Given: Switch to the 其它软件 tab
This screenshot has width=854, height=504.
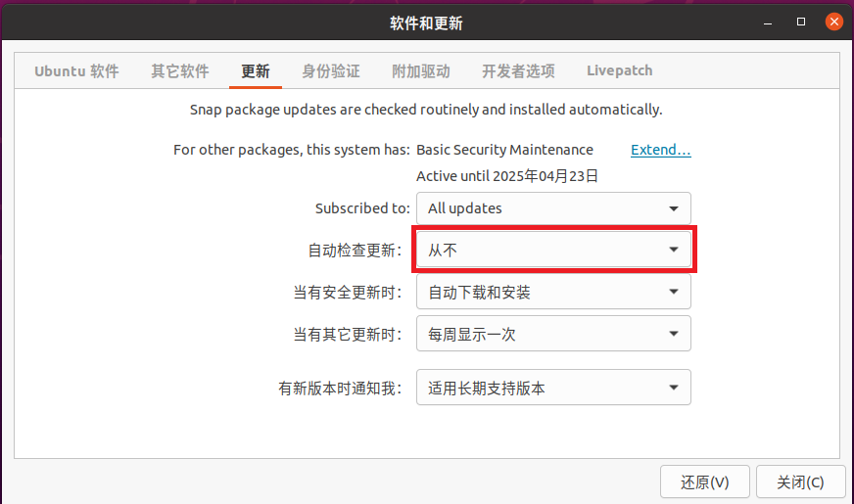Looking at the screenshot, I should 180,70.
